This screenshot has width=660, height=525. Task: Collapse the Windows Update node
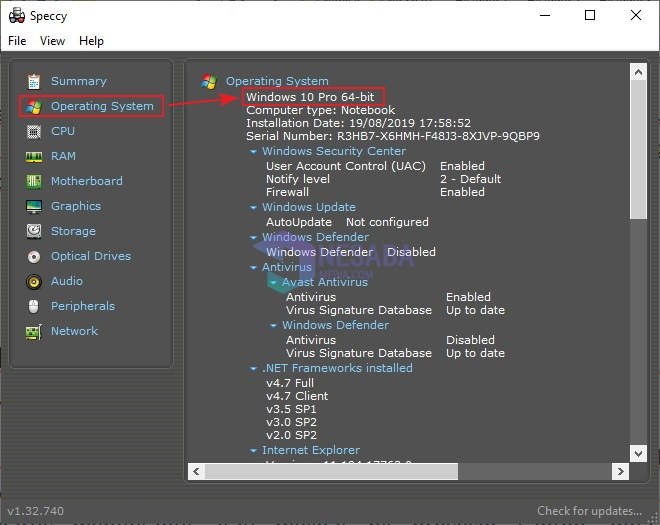tap(253, 208)
